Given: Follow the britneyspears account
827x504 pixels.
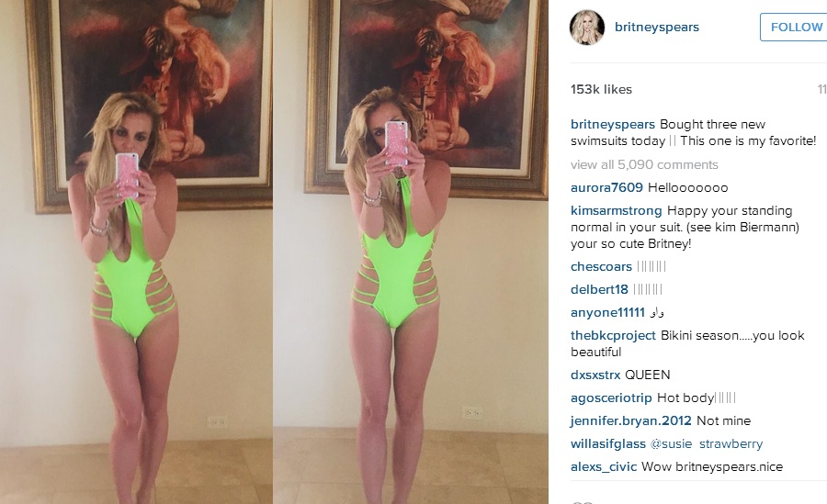Looking at the screenshot, I should click(x=794, y=28).
